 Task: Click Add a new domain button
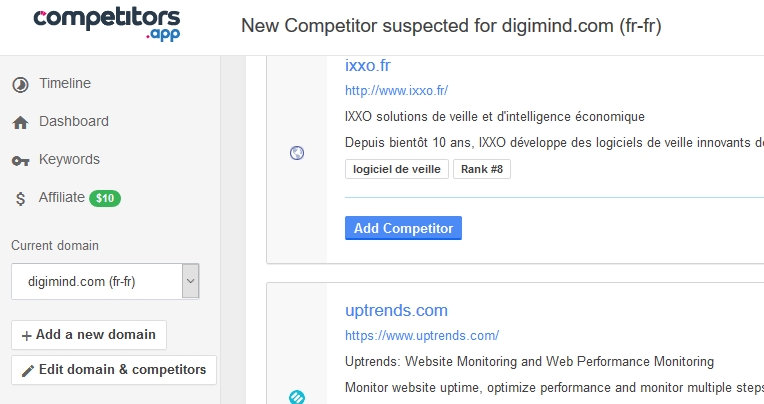click(89, 335)
